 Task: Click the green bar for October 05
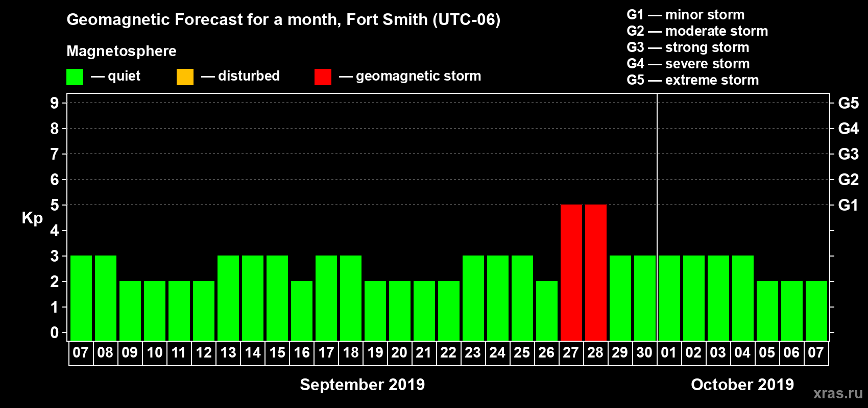tap(767, 311)
